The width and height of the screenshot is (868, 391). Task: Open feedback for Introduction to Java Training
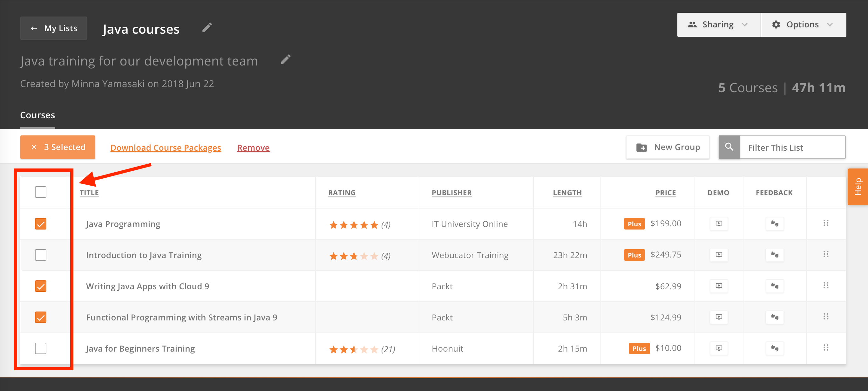tap(774, 255)
